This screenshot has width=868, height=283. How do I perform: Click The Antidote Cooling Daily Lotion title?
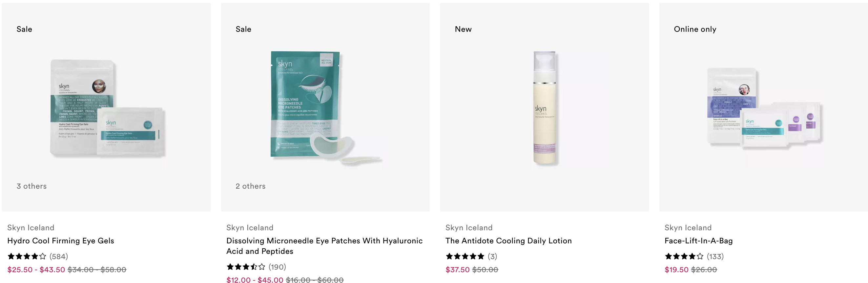click(x=508, y=241)
